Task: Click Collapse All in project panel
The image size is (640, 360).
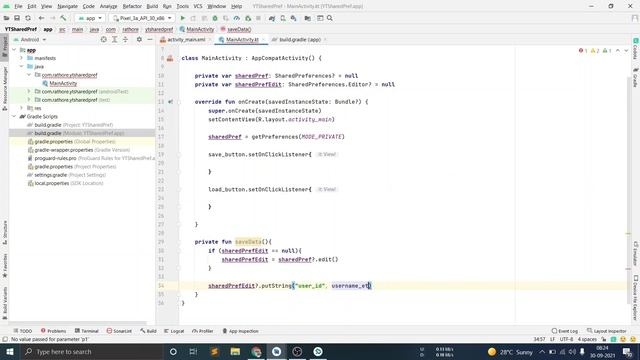Action: pos(125,40)
